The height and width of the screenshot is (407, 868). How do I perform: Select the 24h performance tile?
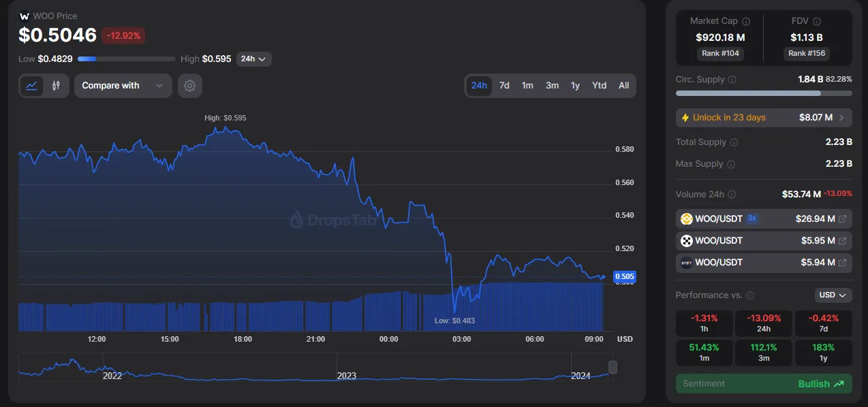[x=764, y=323]
